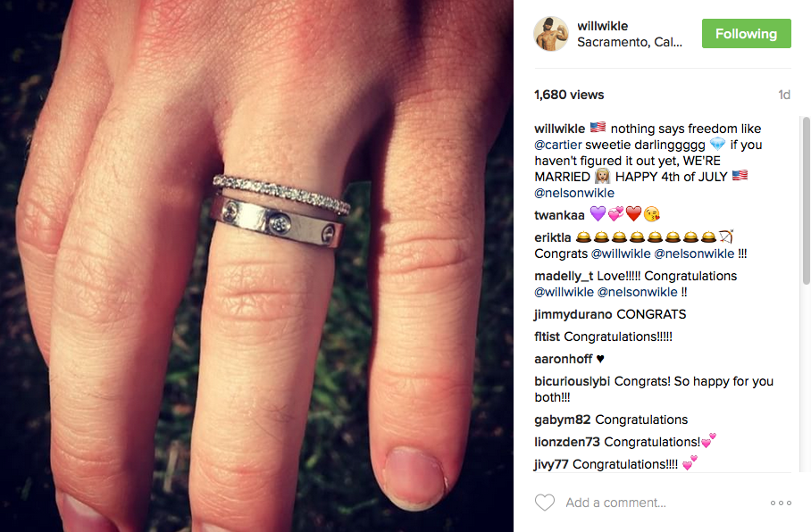The image size is (811, 532).
Task: Open the @cartier mention link
Action: [x=558, y=145]
